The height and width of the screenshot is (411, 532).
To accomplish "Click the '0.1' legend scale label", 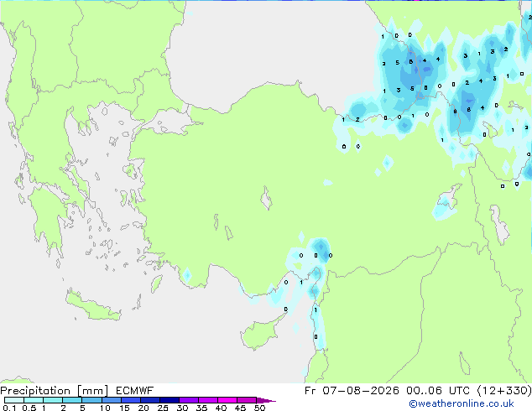I will [9, 408].
